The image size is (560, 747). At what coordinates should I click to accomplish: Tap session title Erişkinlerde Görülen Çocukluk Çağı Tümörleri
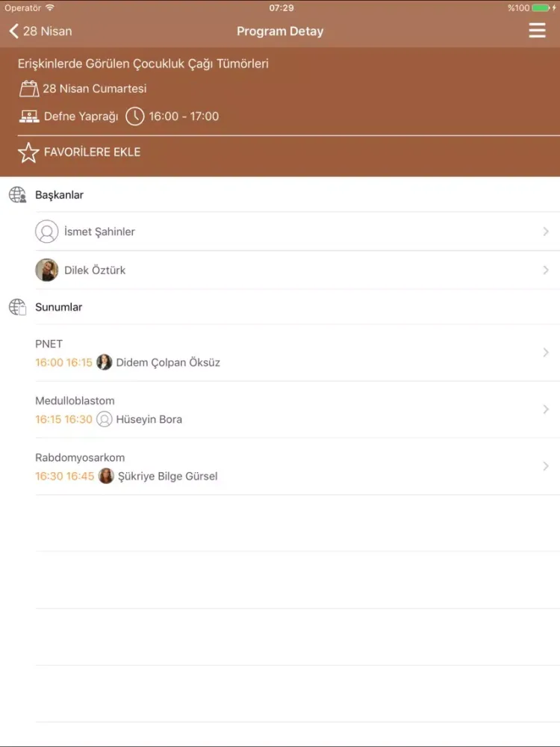coord(143,63)
